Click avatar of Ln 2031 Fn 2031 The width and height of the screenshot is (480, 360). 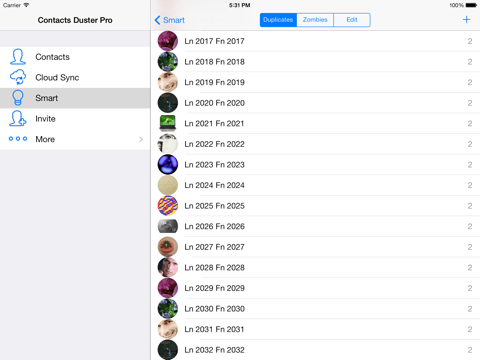pyautogui.click(x=168, y=329)
